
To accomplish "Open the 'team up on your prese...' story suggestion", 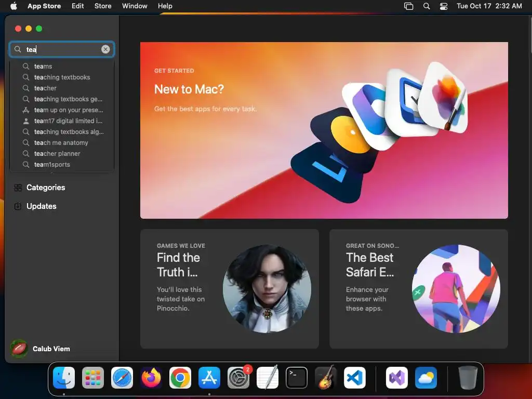I will tap(62, 110).
